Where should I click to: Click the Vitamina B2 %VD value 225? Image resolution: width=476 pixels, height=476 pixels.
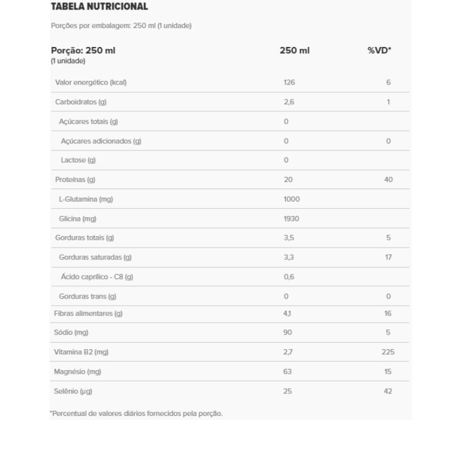[388, 352]
